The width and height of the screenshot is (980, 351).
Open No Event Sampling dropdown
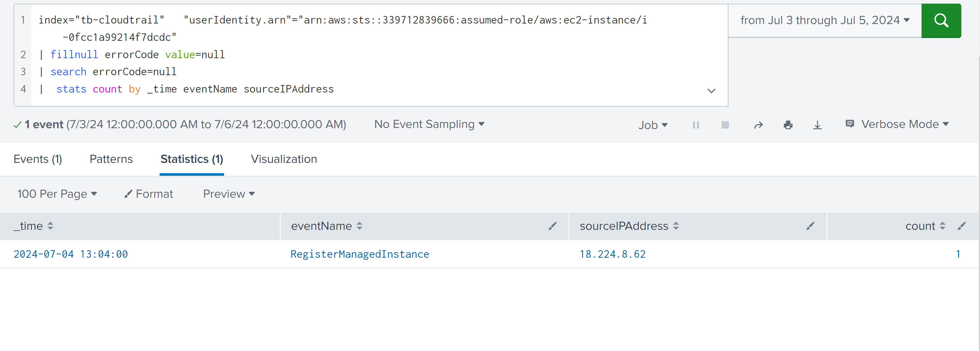pyautogui.click(x=429, y=124)
